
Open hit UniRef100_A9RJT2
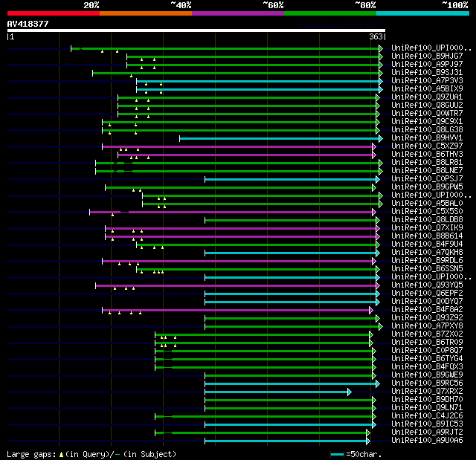click(427, 433)
